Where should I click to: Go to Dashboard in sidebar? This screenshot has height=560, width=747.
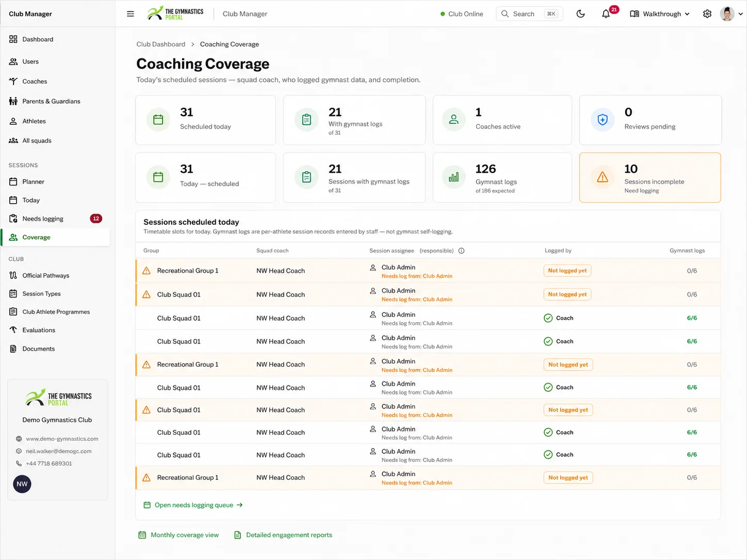[38, 39]
